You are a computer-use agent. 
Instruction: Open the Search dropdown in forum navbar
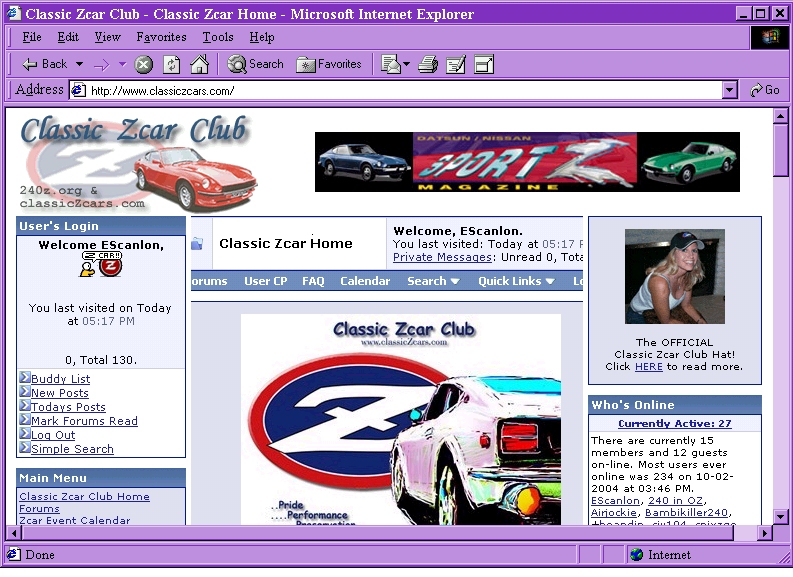click(x=433, y=281)
